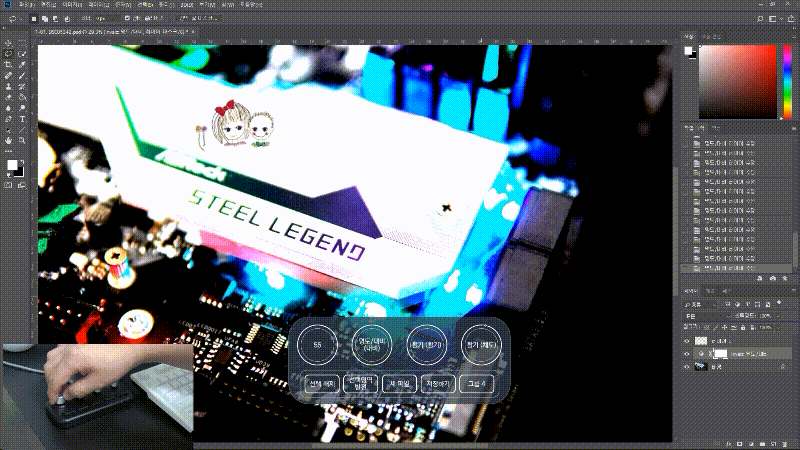
Task: Click the 저장하기 overlay button
Action: tap(438, 383)
